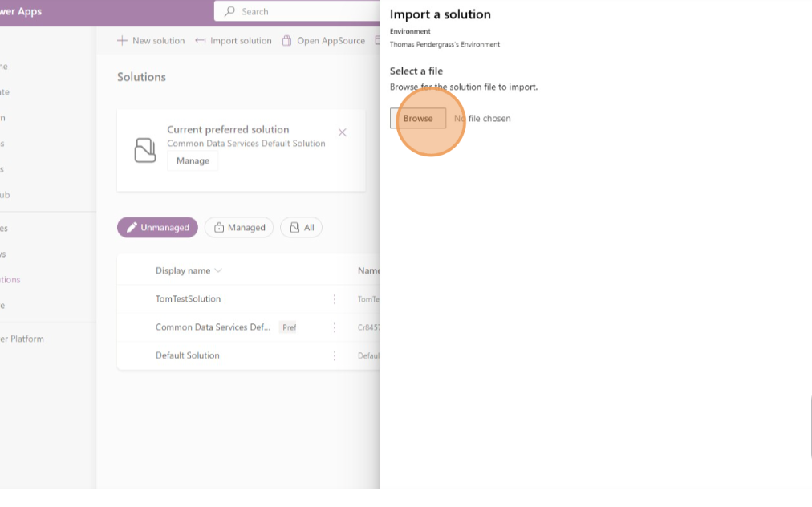Click Common Data Services Default Solution subtitle

pyautogui.click(x=246, y=144)
